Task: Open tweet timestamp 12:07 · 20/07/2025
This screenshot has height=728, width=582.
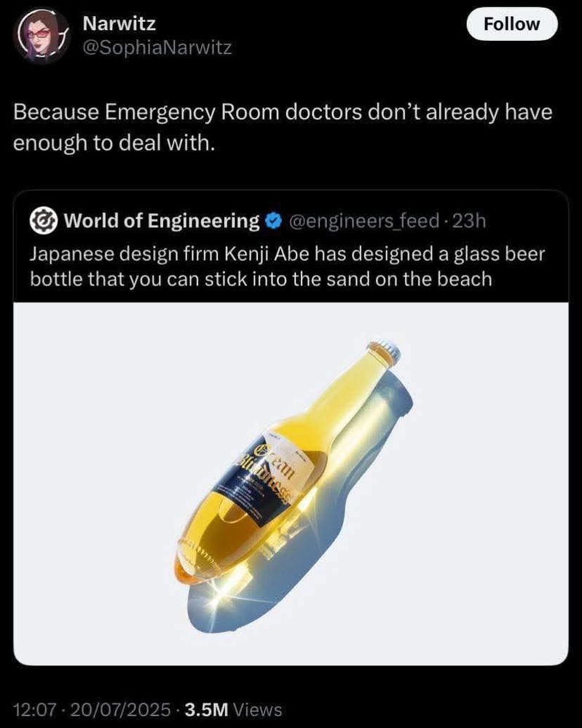Action: 92,709
